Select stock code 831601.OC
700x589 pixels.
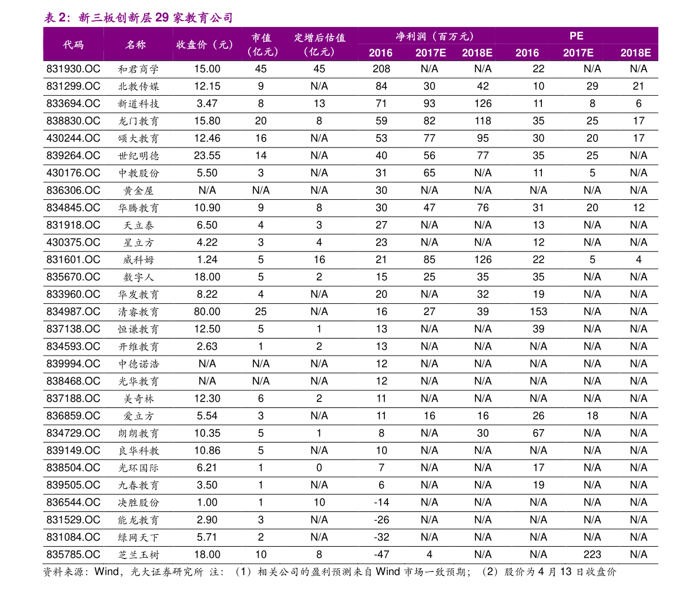73,259
